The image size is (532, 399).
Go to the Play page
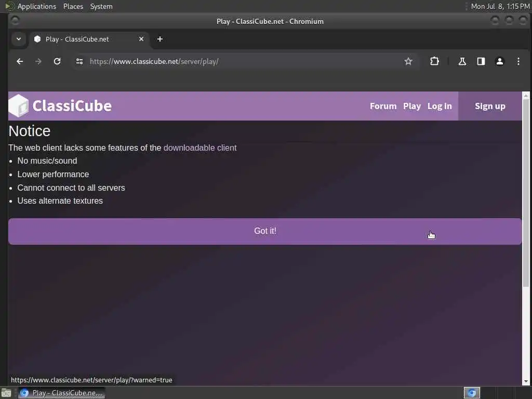pyautogui.click(x=412, y=106)
